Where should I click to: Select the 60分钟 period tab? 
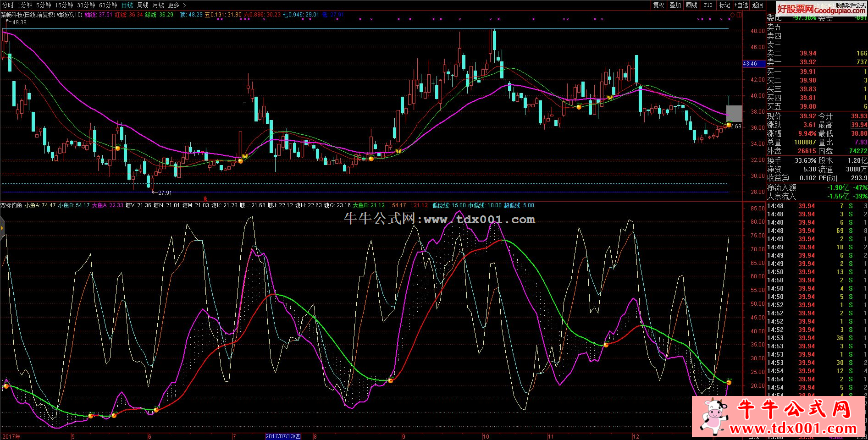point(108,5)
